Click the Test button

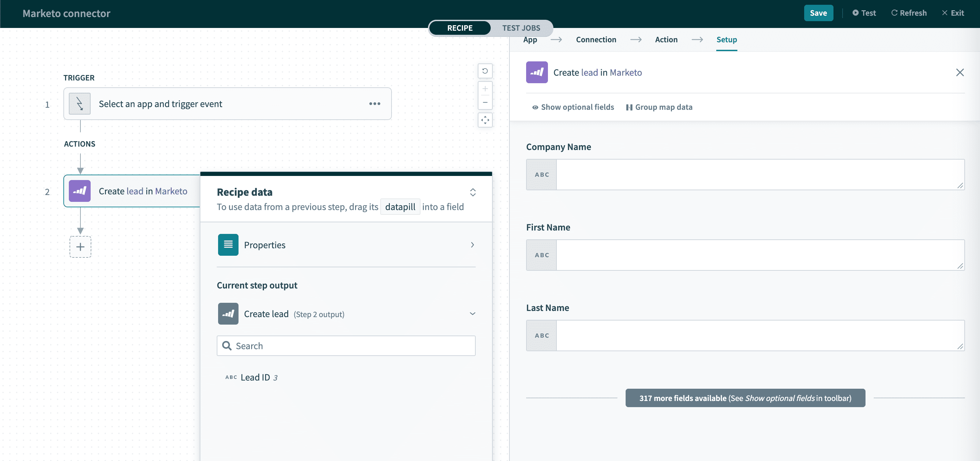point(864,13)
